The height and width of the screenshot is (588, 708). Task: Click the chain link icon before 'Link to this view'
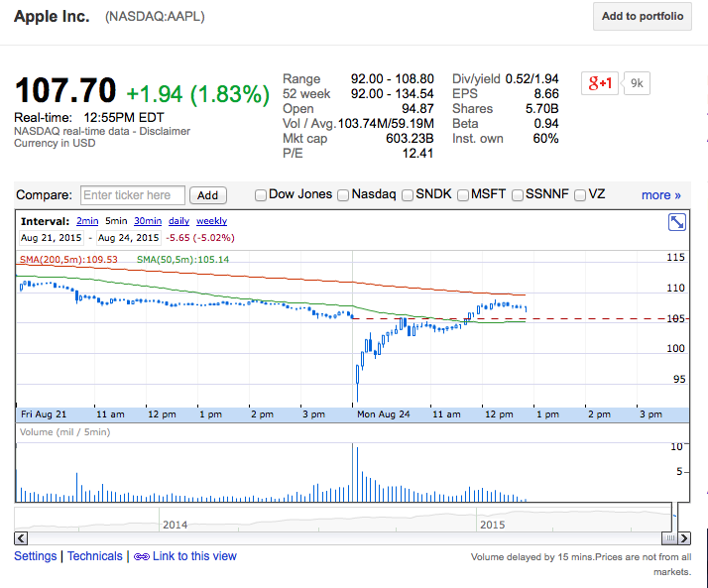[142, 557]
